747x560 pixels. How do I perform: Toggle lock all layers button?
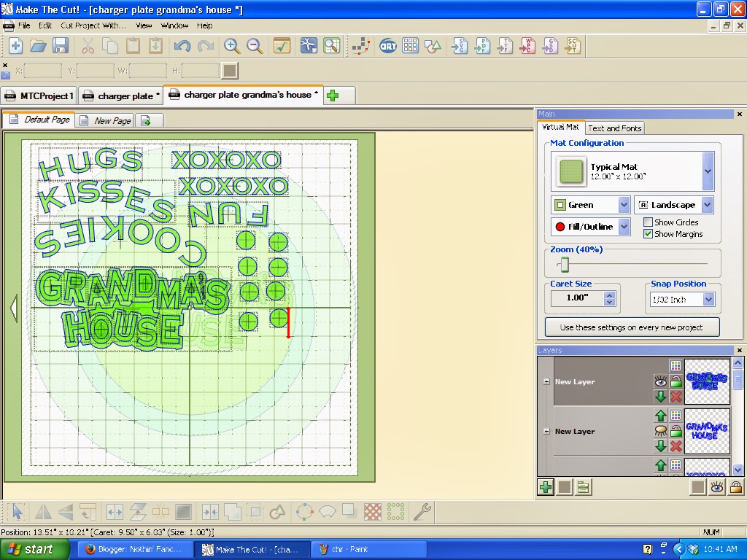point(735,486)
